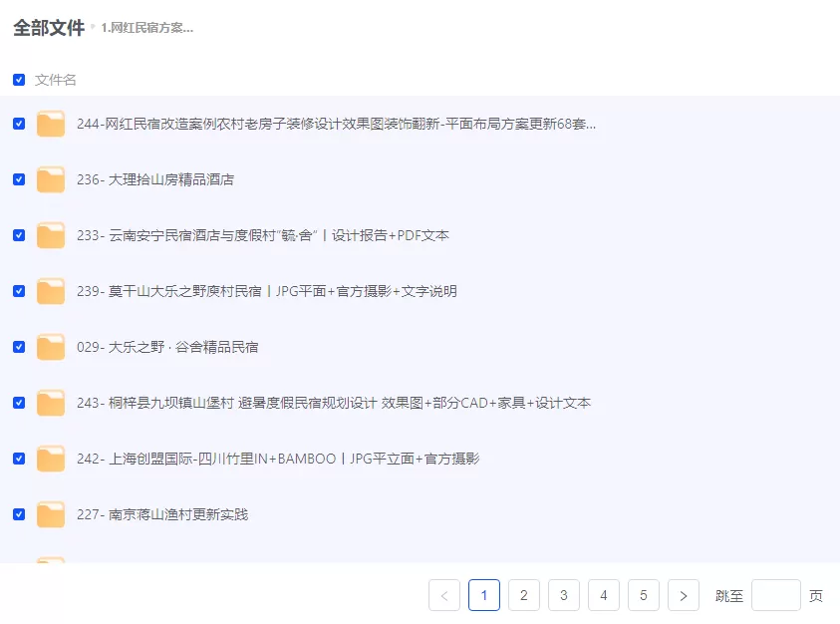Open 236- 大理拾山房精品酒店 folder name
This screenshot has width=840, height=624.
click(155, 179)
